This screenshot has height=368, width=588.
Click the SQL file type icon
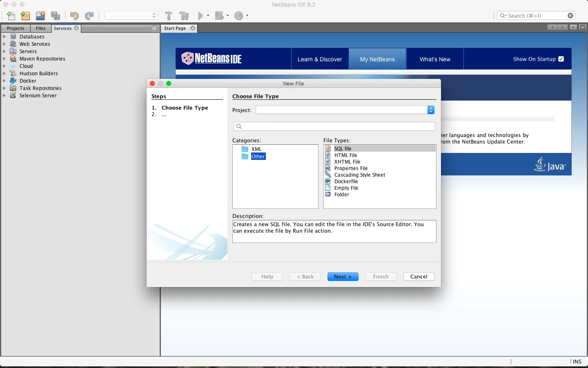(328, 149)
